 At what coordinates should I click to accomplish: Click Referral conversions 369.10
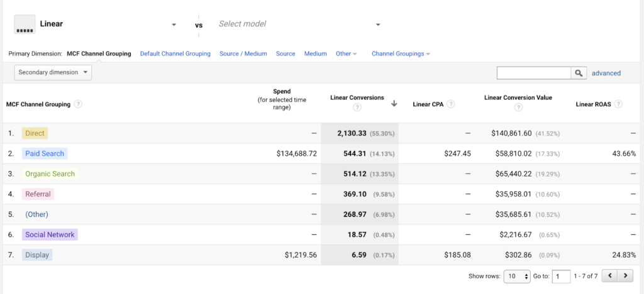pos(355,194)
